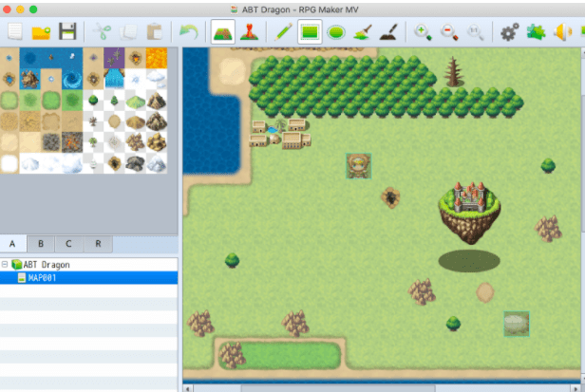This screenshot has width=585, height=392.
Task: Open Sound Test with the speaker icon
Action: 562,32
